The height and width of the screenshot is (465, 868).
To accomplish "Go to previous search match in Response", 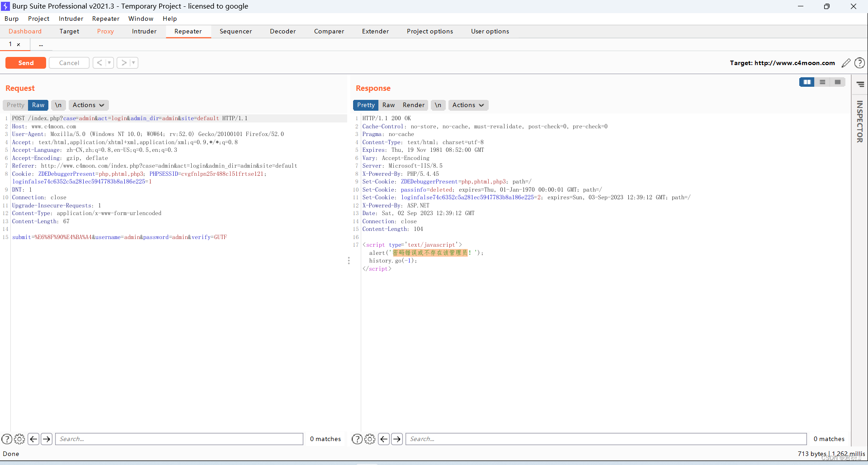I will tap(384, 439).
